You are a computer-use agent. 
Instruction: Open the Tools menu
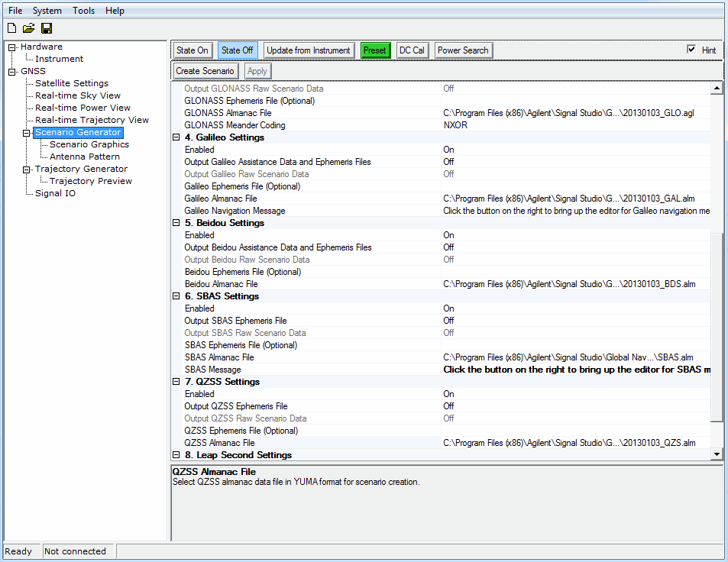click(x=84, y=11)
